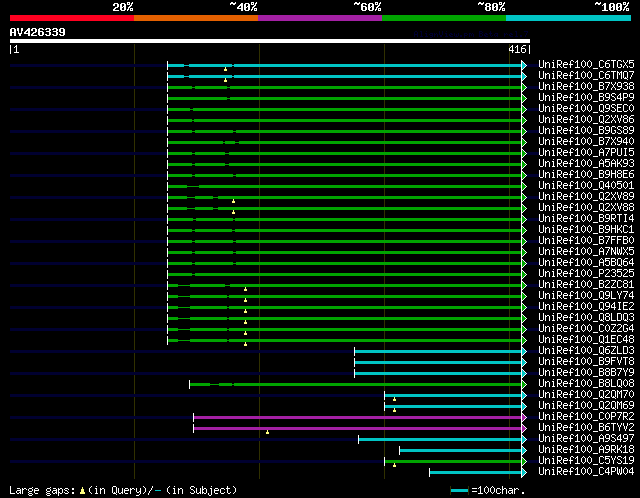Click the cyan arrowhead of UniRef100_Q6ZLD3
Image resolution: width=640 pixels, height=498 pixels.
[524, 351]
